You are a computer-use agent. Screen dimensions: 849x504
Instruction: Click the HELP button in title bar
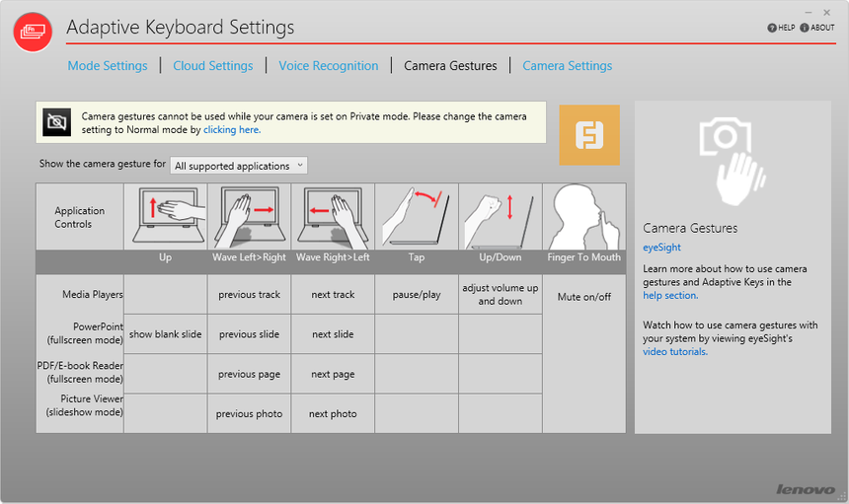pos(781,28)
